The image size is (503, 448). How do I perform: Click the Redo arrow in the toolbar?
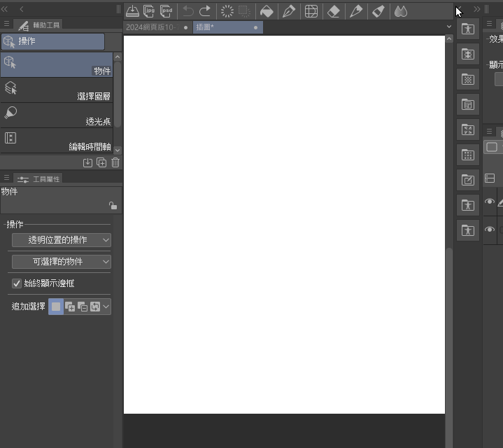tap(205, 11)
